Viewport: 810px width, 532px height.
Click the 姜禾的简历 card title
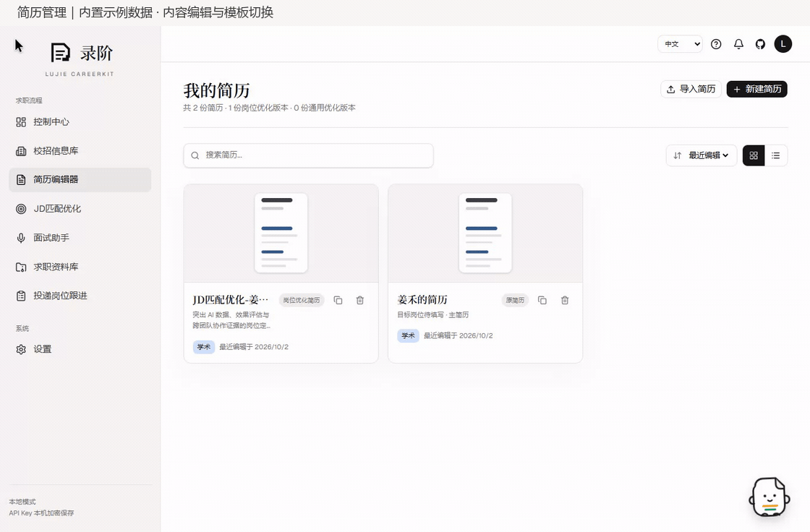(422, 299)
